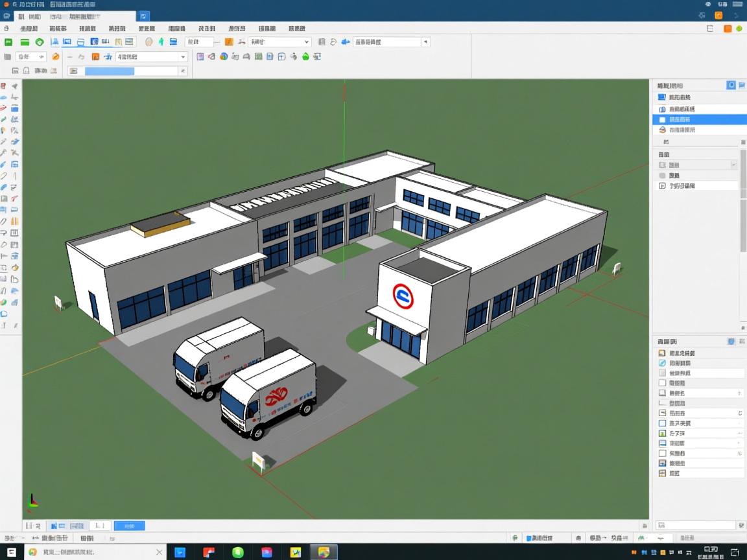747x560 pixels.
Task: Click the orange icon at far right of menu bar row
Action: point(728,29)
